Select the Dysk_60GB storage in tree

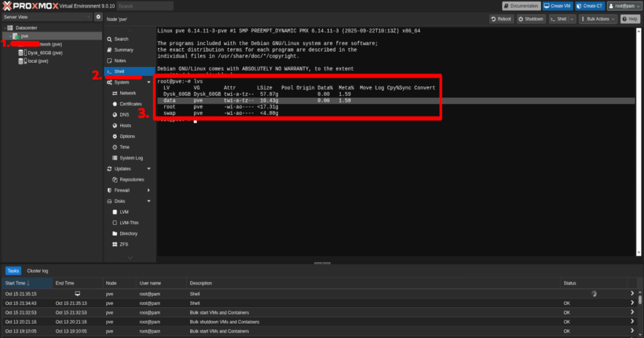click(x=44, y=53)
